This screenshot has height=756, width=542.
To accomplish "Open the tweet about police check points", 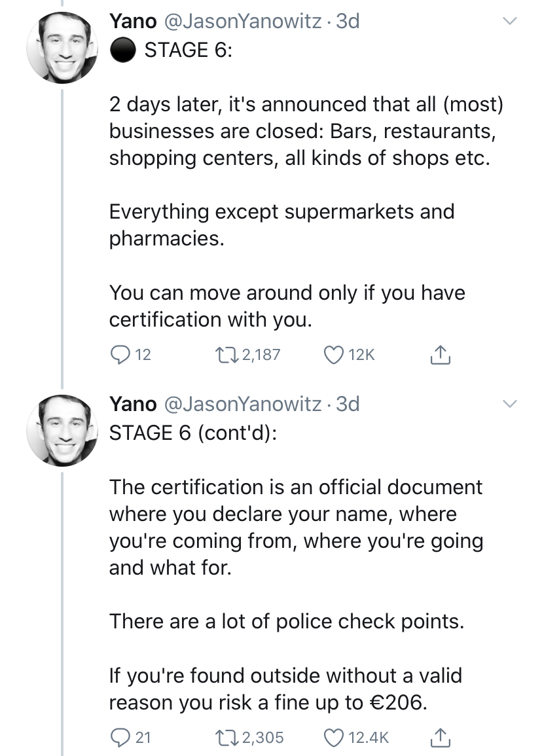I will (286, 621).
